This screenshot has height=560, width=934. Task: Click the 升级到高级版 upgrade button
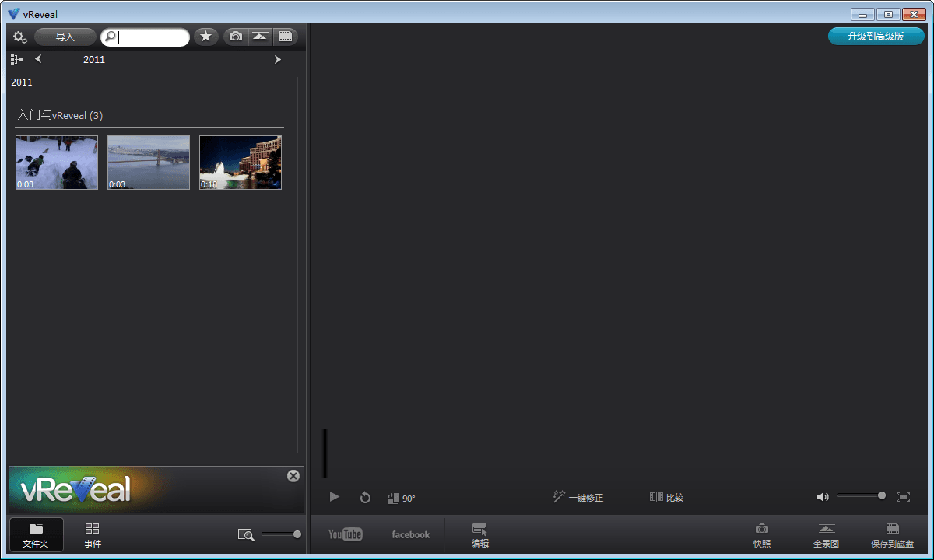click(876, 37)
